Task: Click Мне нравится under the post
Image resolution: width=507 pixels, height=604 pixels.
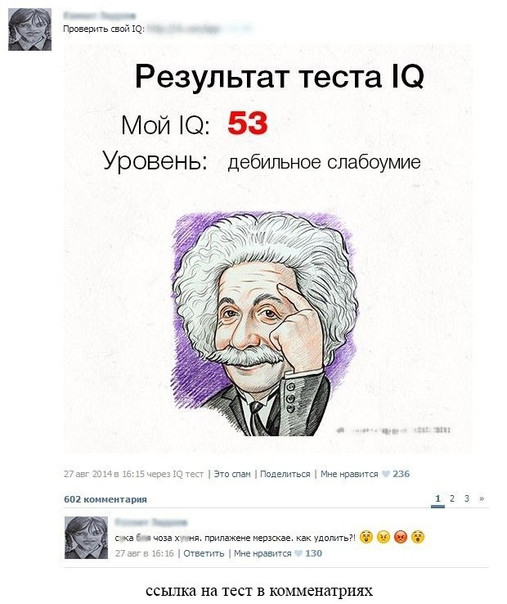Action: [349, 474]
